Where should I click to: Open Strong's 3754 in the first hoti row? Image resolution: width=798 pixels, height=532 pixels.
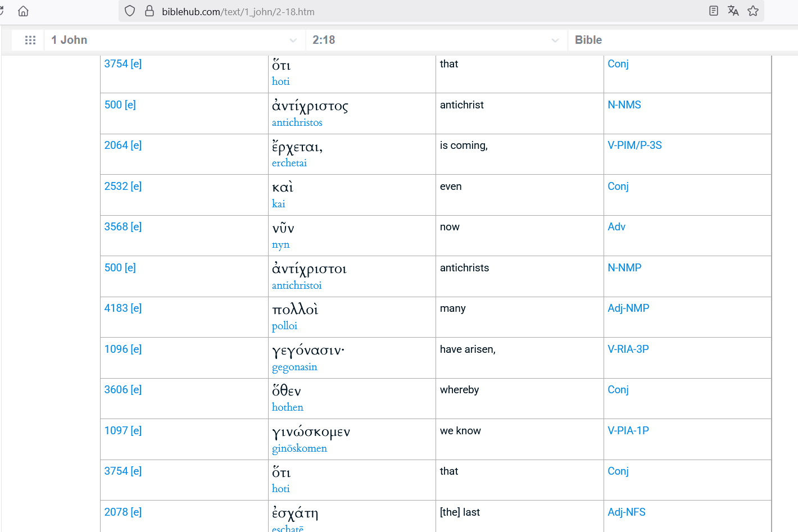coord(116,64)
